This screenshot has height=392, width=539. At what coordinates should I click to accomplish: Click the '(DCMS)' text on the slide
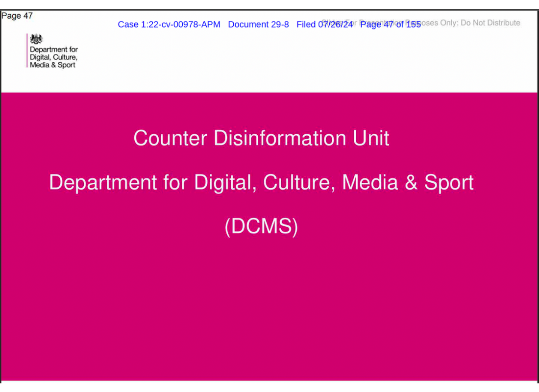click(261, 226)
